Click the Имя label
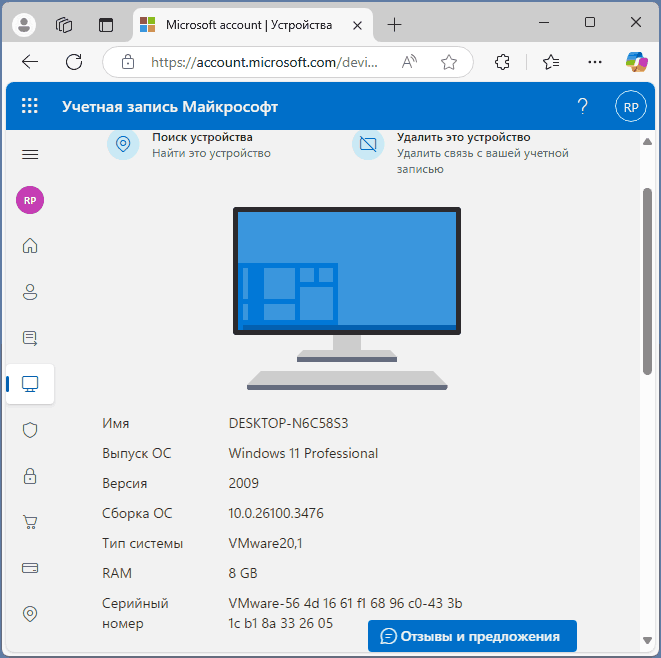The image size is (661, 658). coord(116,423)
